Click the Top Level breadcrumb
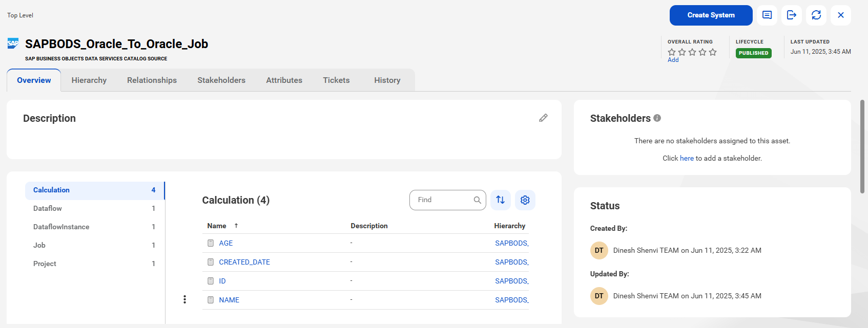 pos(20,15)
